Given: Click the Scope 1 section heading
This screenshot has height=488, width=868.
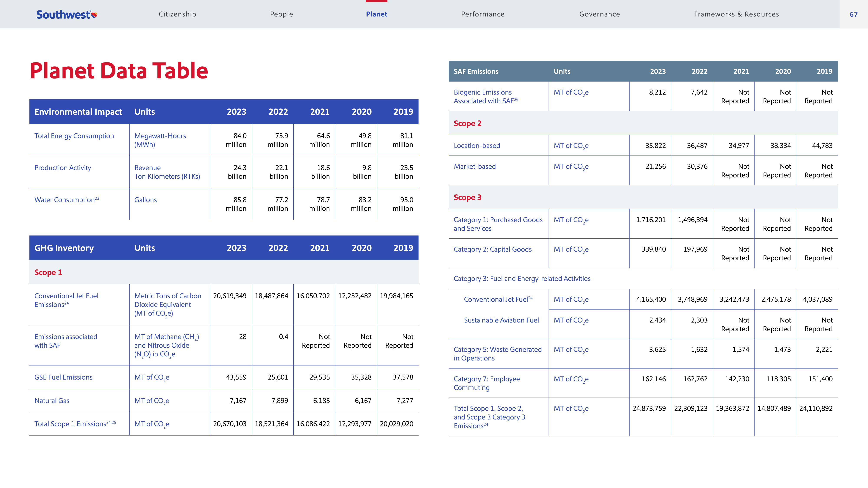Looking at the screenshot, I should [x=48, y=272].
